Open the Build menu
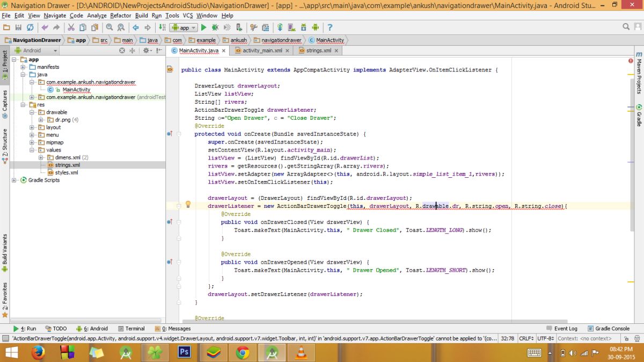644x362 pixels. pos(142,16)
